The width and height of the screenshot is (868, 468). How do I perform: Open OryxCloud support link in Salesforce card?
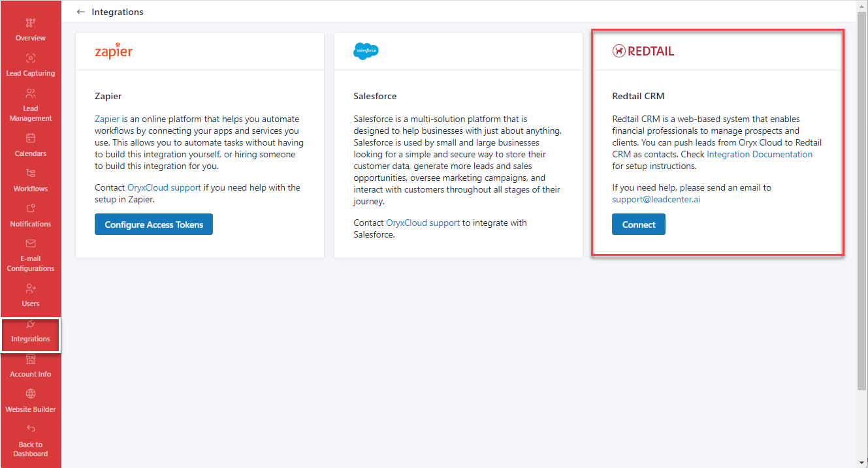pyautogui.click(x=423, y=223)
